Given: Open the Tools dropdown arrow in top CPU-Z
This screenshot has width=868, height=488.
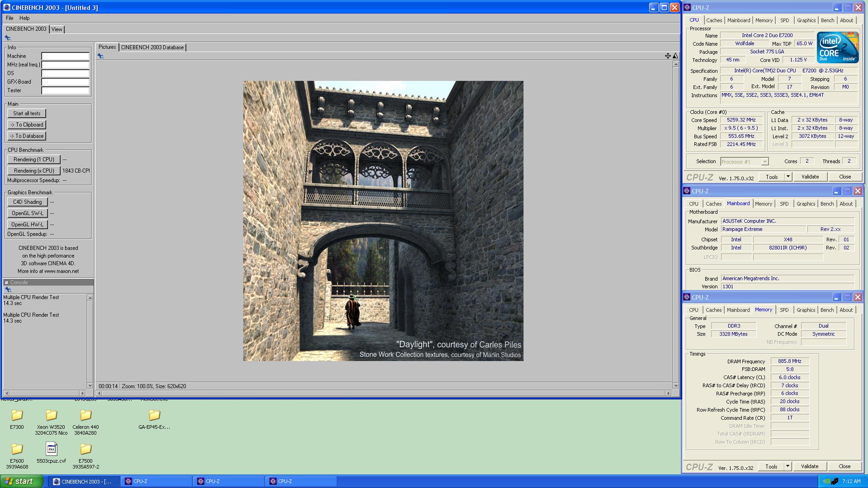Looking at the screenshot, I should pos(788,177).
